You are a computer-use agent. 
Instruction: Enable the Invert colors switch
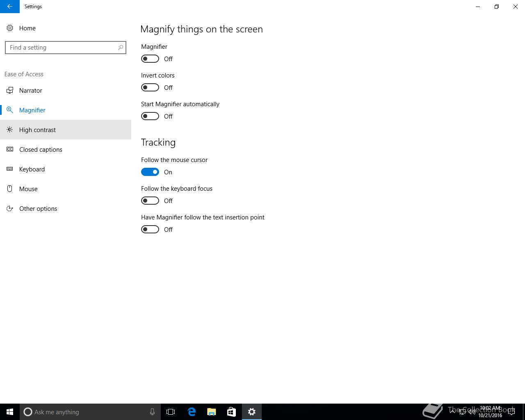(x=150, y=87)
